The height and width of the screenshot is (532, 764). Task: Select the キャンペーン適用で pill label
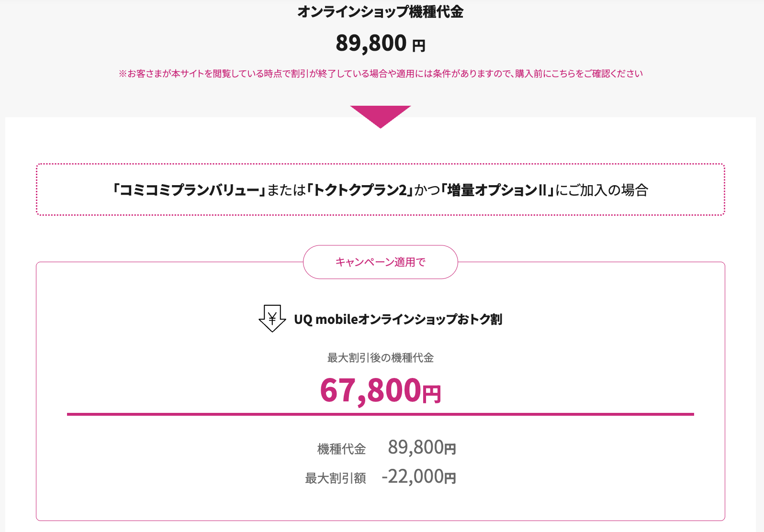[x=381, y=262]
